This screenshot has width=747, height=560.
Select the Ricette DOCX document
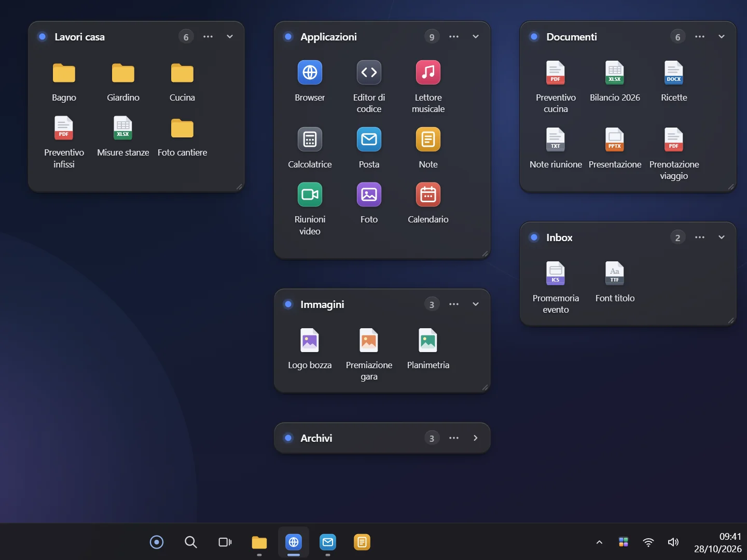click(x=674, y=73)
